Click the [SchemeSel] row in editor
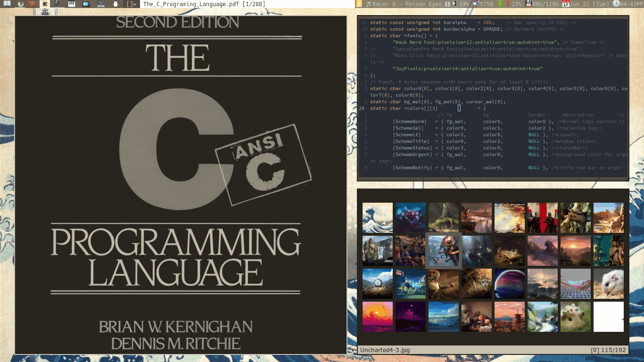The image size is (644, 362). coord(497,128)
